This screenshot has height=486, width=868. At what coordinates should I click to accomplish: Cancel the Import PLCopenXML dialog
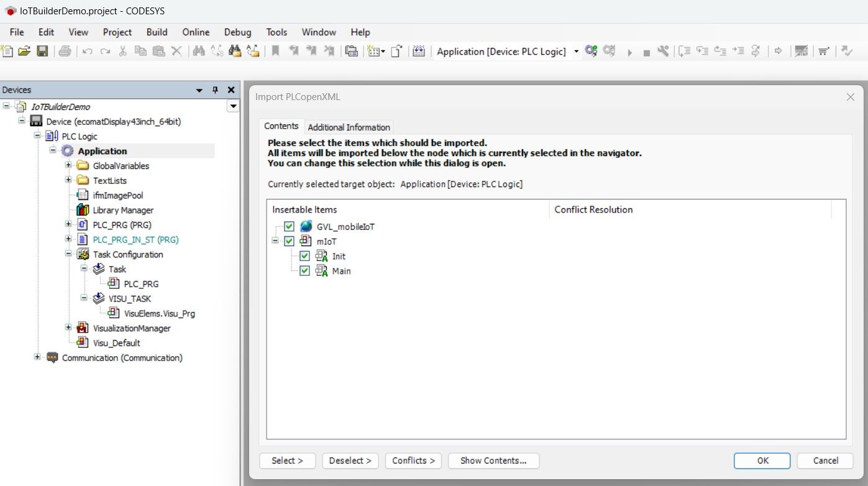tap(826, 461)
